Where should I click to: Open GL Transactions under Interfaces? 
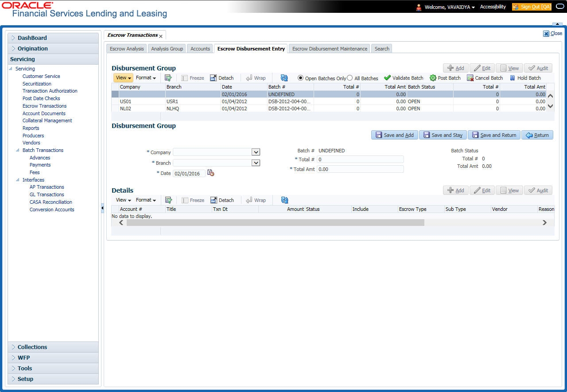coord(47,194)
